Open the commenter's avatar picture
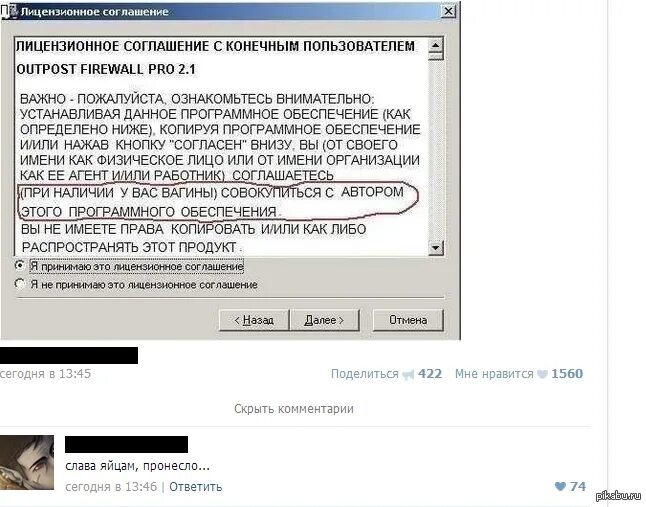Image resolution: width=646 pixels, height=507 pixels. tap(27, 463)
